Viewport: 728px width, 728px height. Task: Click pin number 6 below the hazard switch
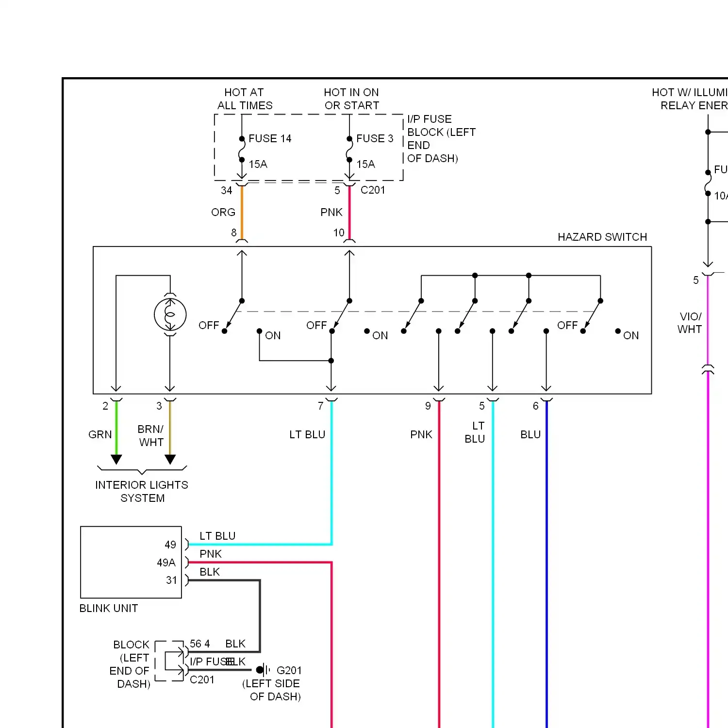point(536,406)
